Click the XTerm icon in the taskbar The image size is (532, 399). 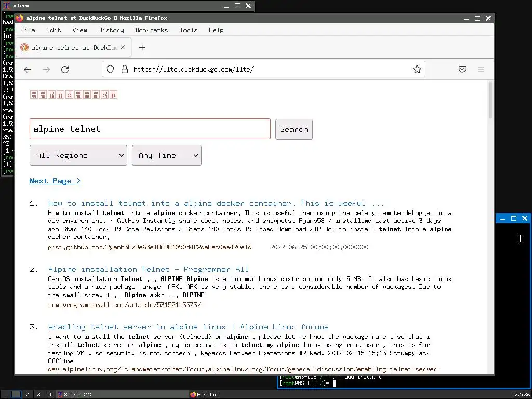click(60, 394)
